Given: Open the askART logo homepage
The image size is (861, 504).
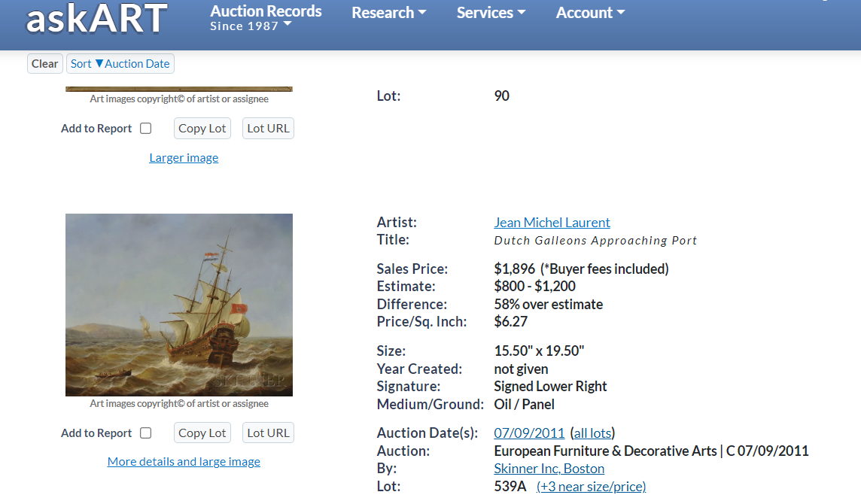Looking at the screenshot, I should [96, 20].
